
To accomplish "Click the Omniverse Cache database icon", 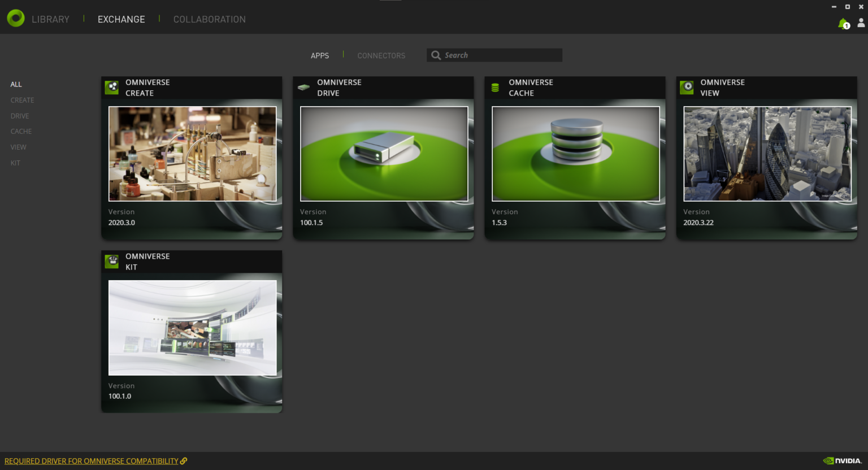I will pos(495,88).
